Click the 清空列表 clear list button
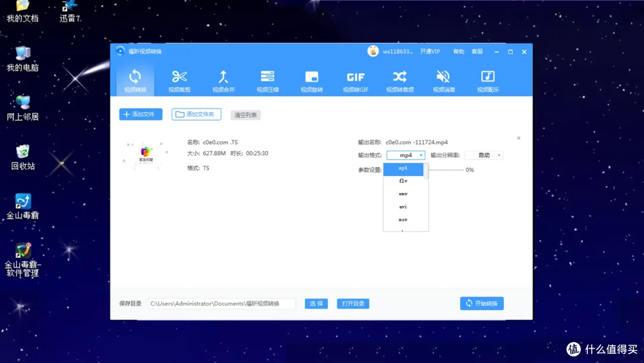The image size is (644, 363). [246, 115]
